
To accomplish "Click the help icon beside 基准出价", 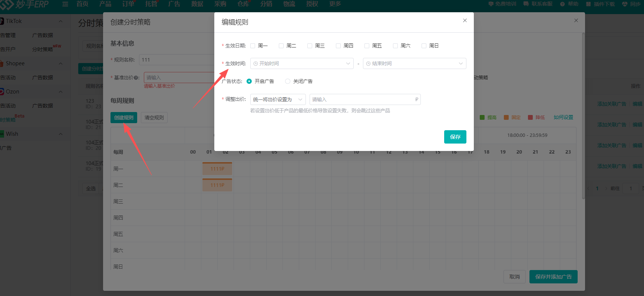I will [137, 78].
